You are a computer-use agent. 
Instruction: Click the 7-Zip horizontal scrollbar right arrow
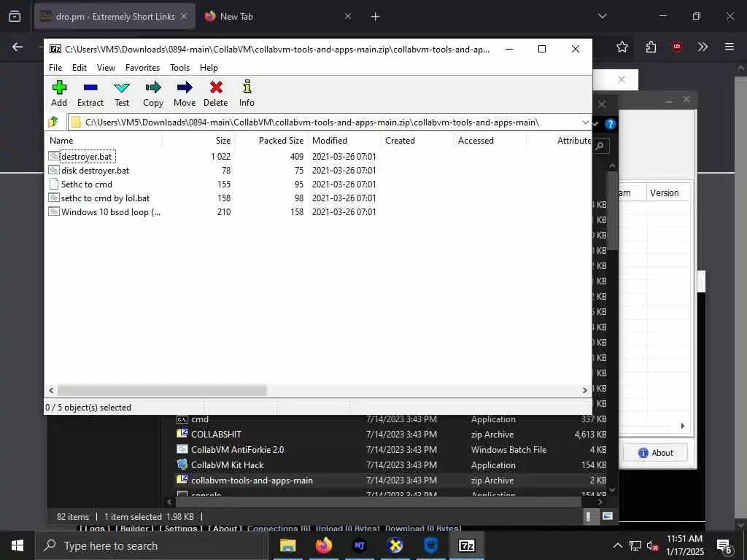coord(584,390)
